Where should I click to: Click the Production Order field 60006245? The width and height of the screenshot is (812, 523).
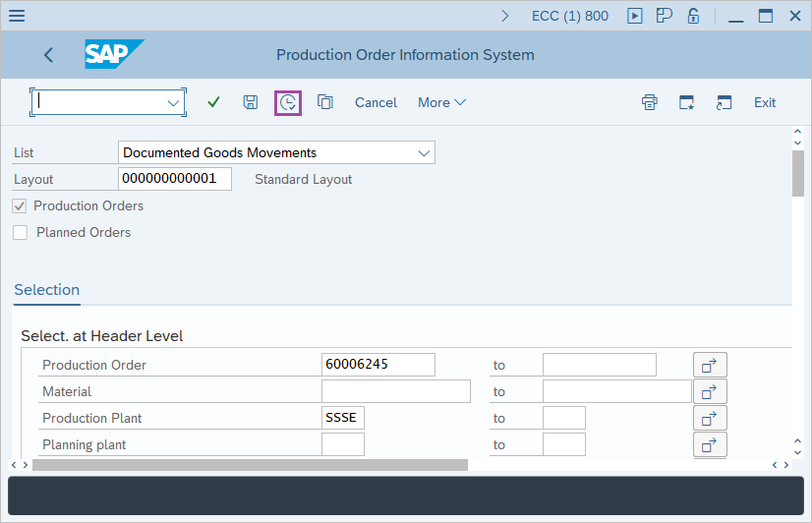point(378,365)
